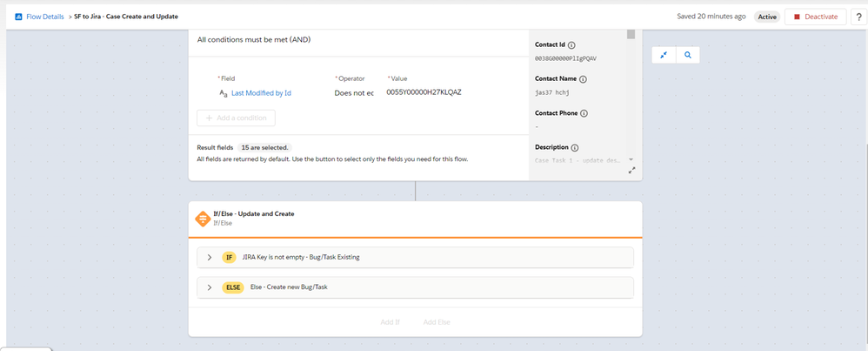
Task: Click JIRA Key is not empty row text
Action: pos(301,257)
